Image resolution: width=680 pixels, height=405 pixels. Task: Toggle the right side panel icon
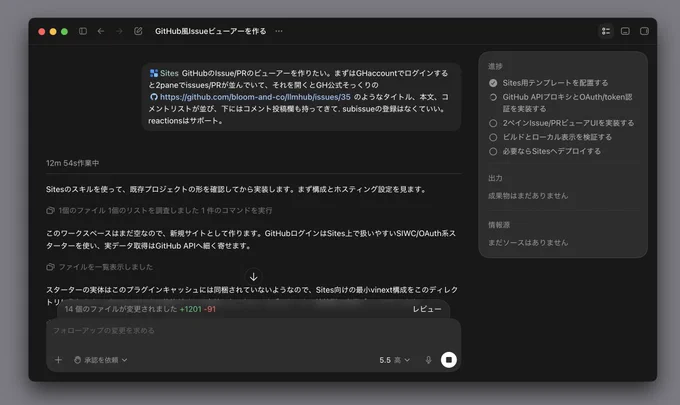click(644, 31)
